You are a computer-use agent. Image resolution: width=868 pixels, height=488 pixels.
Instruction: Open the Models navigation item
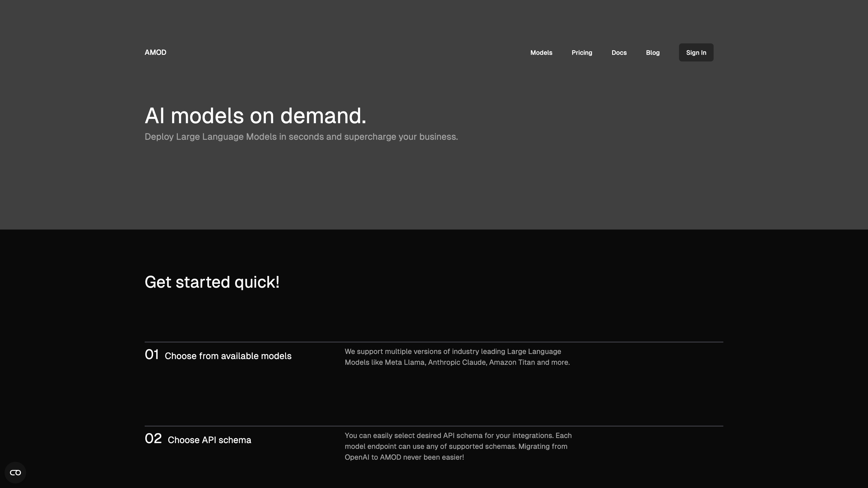[x=541, y=52]
